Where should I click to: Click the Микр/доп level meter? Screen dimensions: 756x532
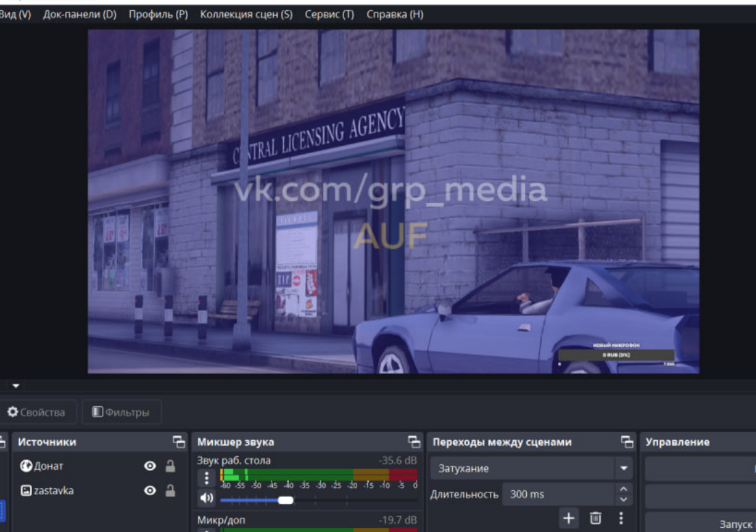pyautogui.click(x=319, y=529)
